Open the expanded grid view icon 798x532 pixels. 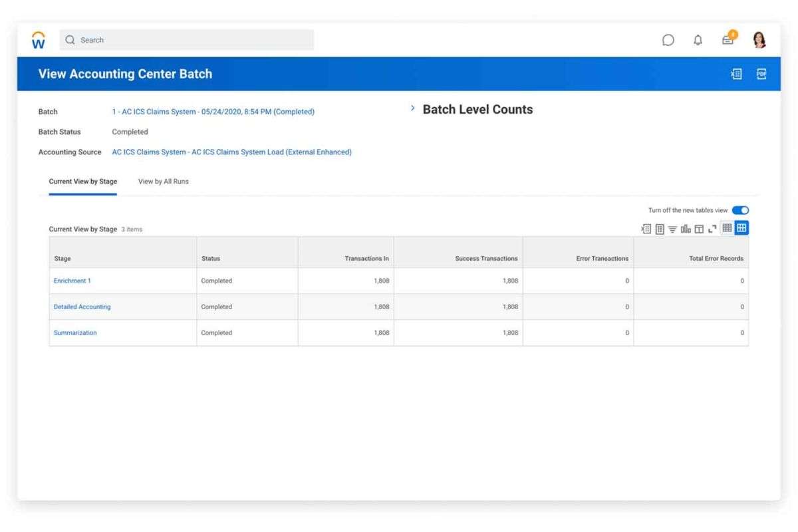pos(741,228)
